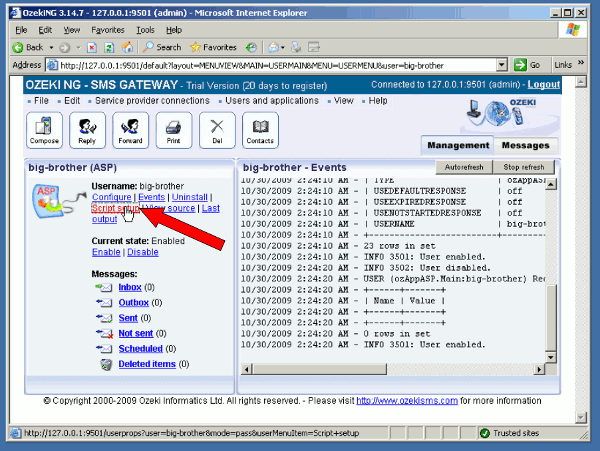Open the Users and applications menu

tap(272, 101)
